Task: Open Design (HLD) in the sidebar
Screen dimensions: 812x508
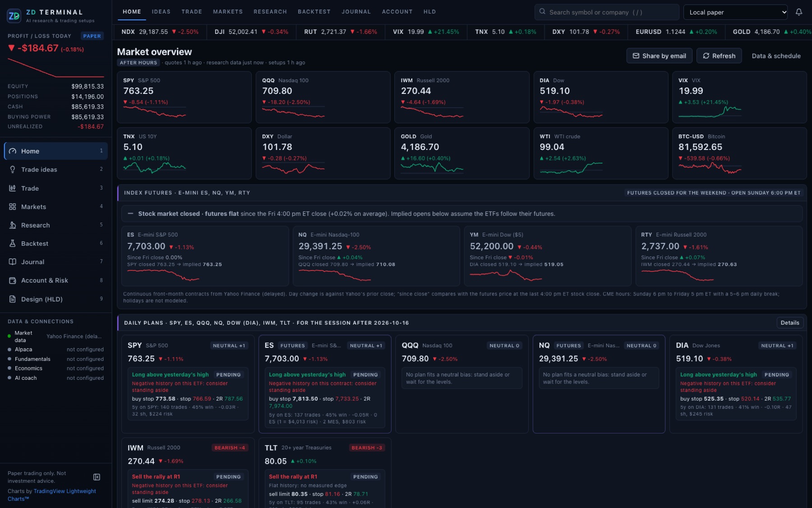Action: coord(56,299)
